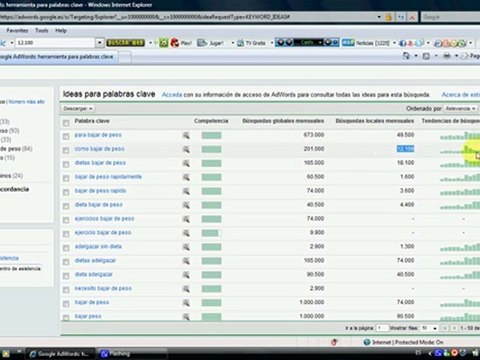
Task: Toggle the select-all checkbox in table header
Action: point(66,123)
